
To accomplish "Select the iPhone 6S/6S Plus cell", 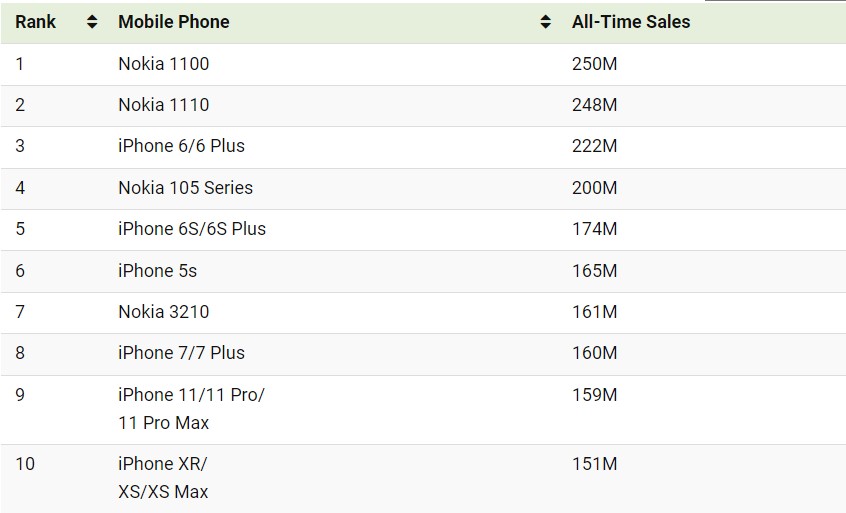I will tap(192, 229).
